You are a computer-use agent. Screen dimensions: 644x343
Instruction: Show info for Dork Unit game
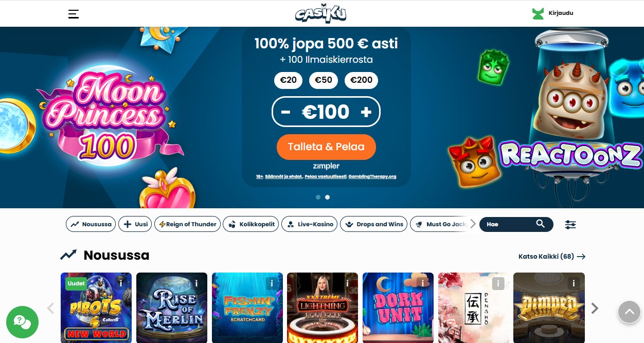point(423,283)
